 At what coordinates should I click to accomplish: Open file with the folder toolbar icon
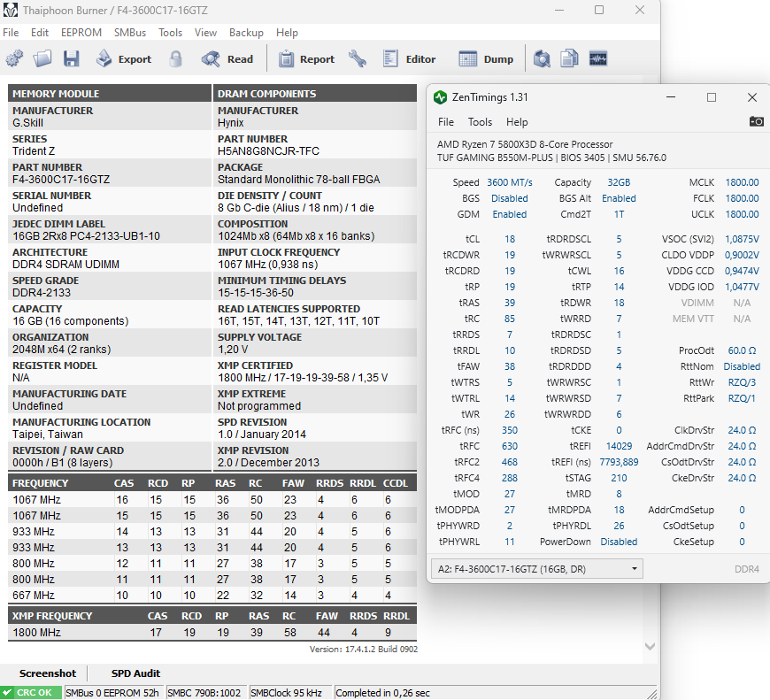click(42, 59)
